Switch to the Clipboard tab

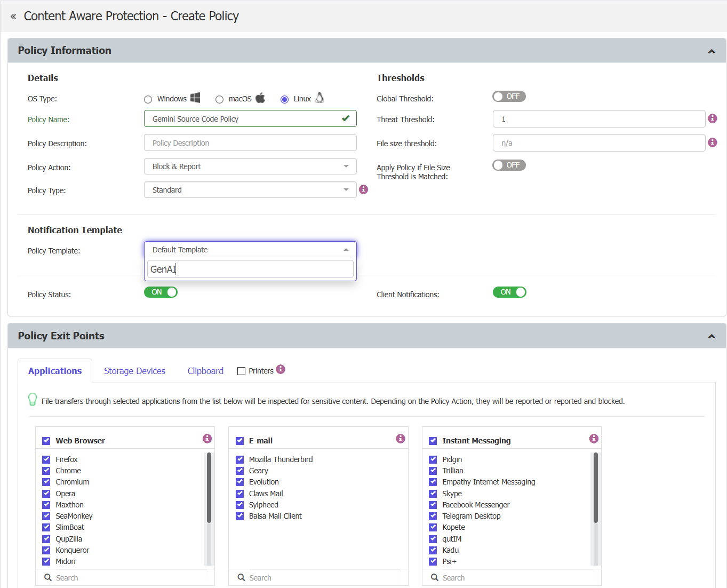click(x=205, y=371)
